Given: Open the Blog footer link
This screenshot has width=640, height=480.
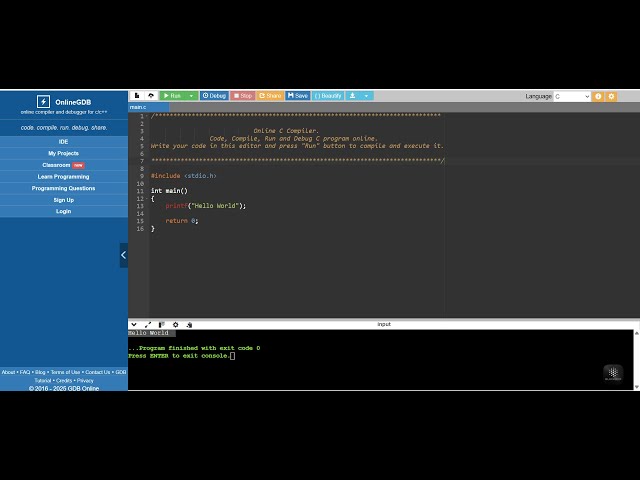Looking at the screenshot, I should pos(40,372).
